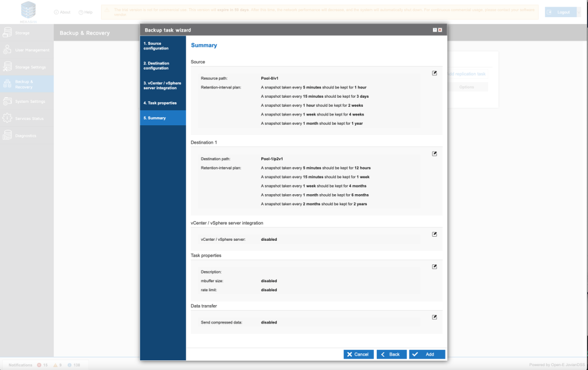Viewport: 588px width, 370px height.
Task: Click Back to return to previous step
Action: tap(392, 354)
